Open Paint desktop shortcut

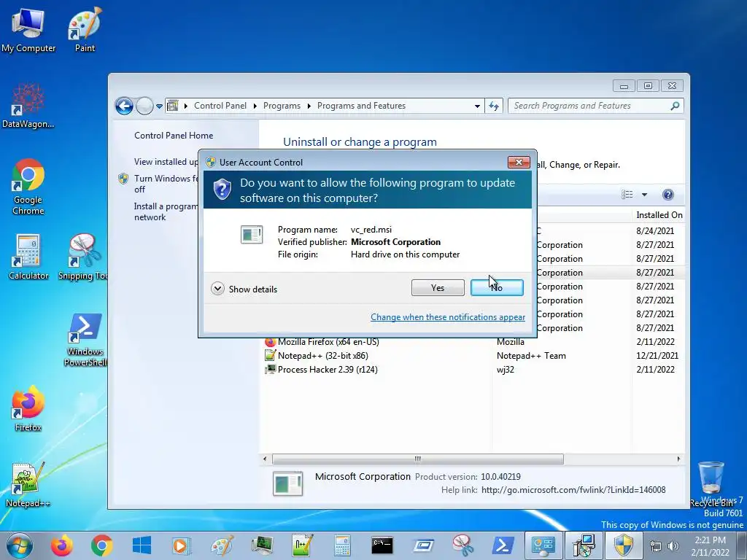85,29
